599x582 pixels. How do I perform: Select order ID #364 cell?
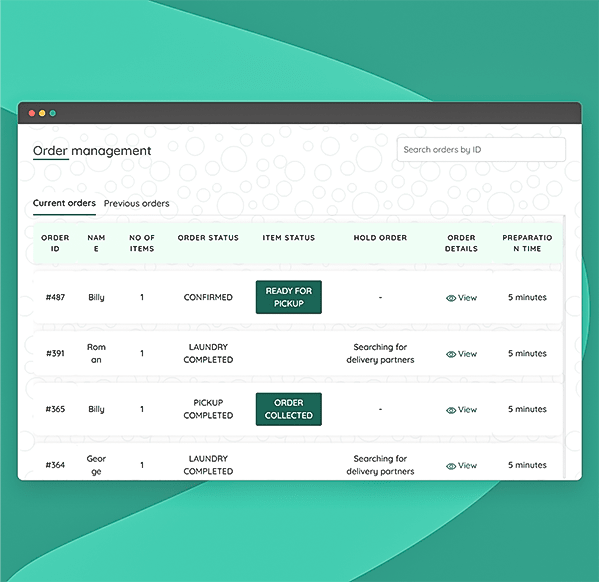point(55,465)
